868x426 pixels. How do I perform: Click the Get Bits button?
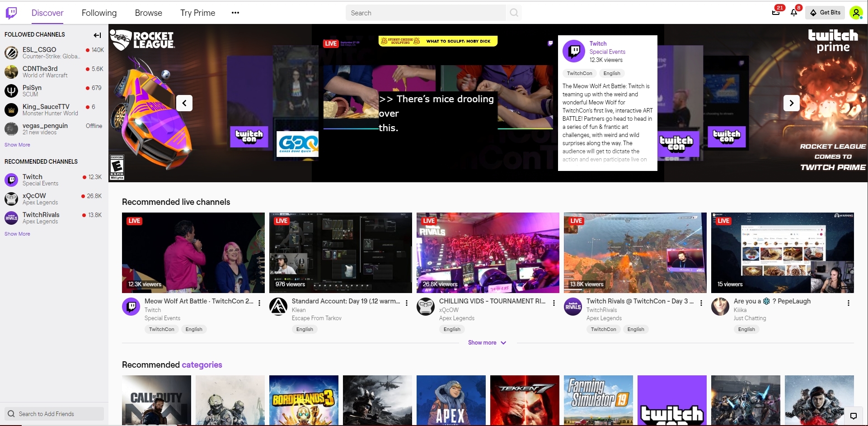tap(826, 13)
